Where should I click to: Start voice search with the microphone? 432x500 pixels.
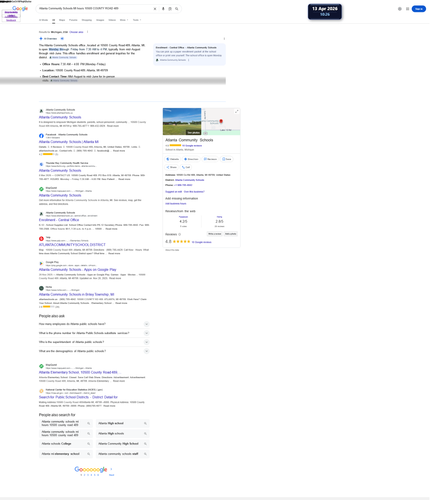pos(163,9)
